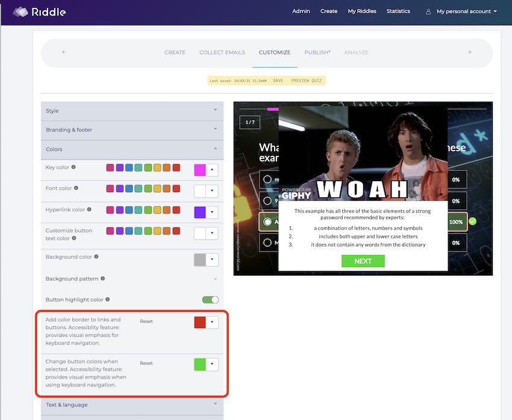Click the quiz progress bar in preview
Screen dimensions: 512x420
click(x=363, y=109)
